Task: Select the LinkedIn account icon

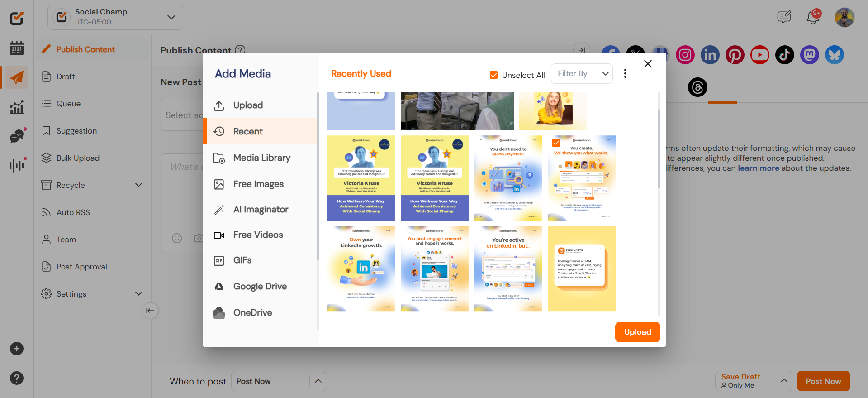Action: pyautogui.click(x=710, y=55)
